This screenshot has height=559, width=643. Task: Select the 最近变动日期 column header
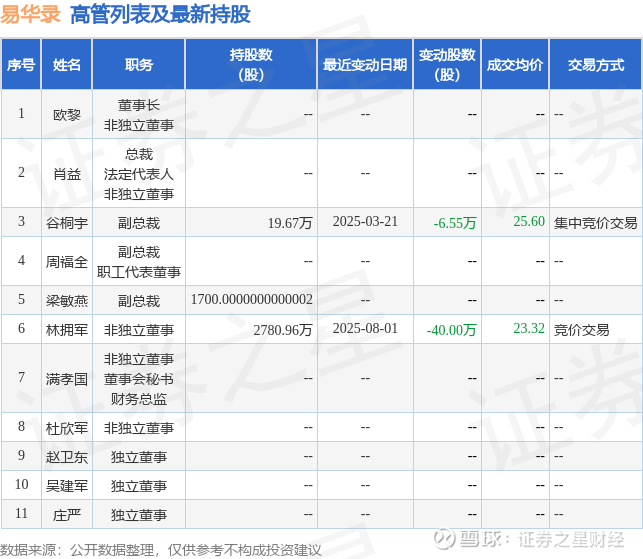coord(365,64)
